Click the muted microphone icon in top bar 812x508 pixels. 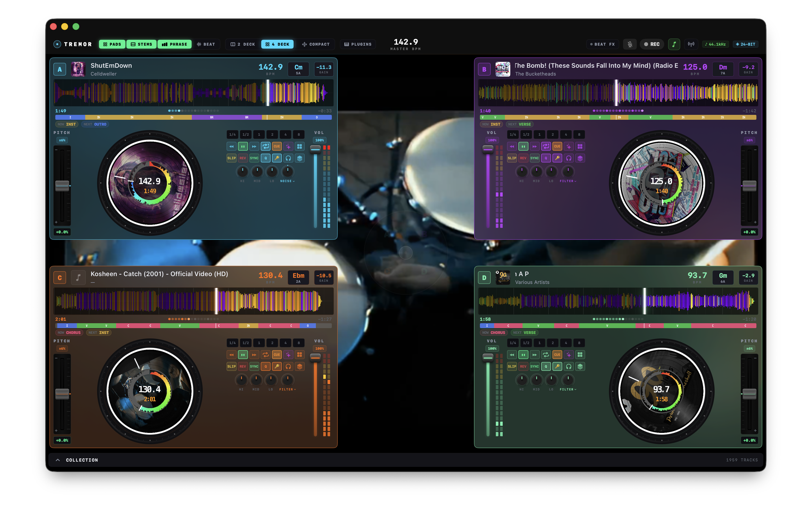pos(630,44)
